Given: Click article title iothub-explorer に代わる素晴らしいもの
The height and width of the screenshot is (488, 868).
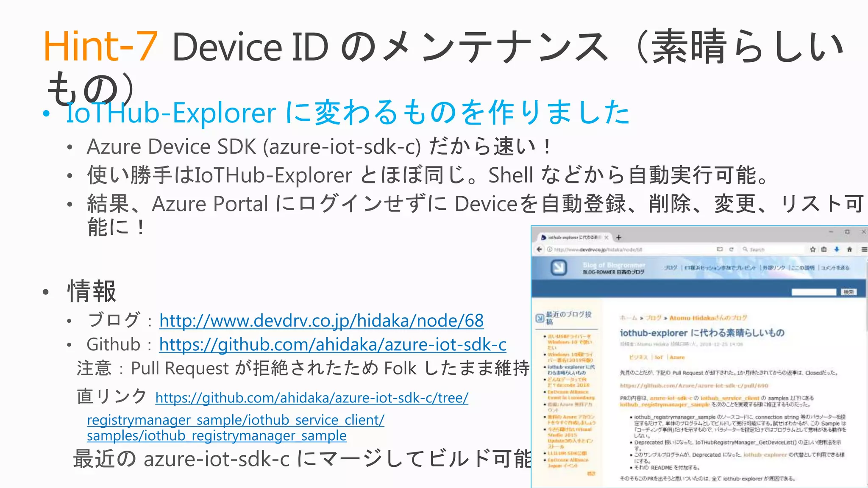Looking at the screenshot, I should [x=702, y=333].
